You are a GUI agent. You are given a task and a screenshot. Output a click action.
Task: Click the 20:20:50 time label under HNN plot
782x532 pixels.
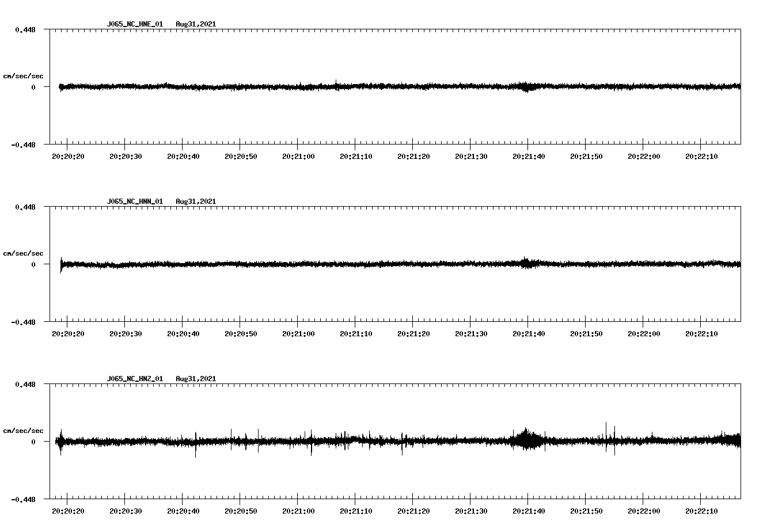coord(241,334)
